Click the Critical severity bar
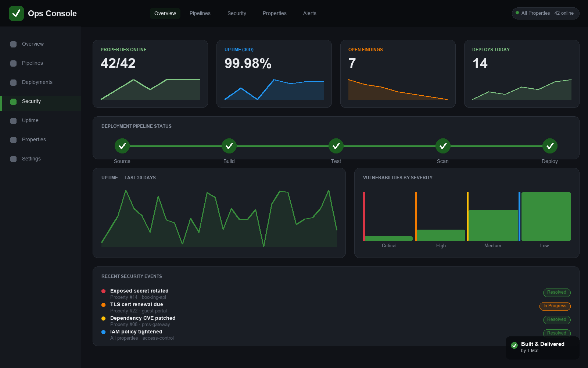 coord(388,238)
